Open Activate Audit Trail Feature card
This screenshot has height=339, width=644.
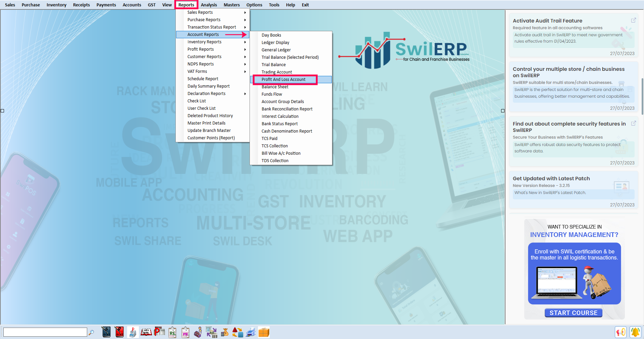tap(574, 35)
